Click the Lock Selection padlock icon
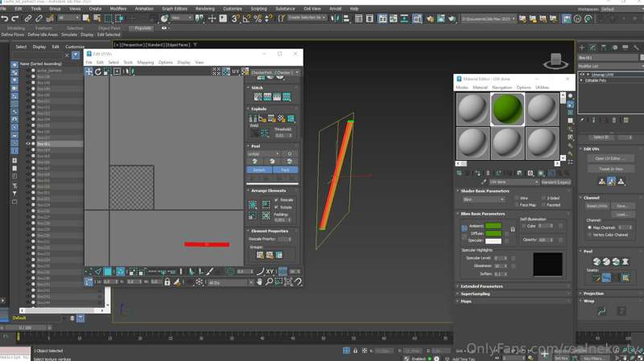The image size is (644, 361). tap(167, 282)
